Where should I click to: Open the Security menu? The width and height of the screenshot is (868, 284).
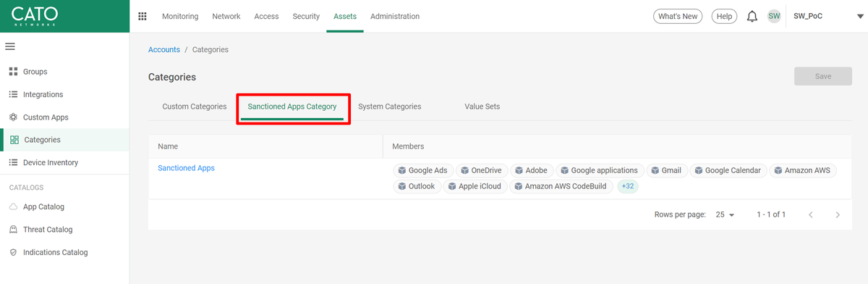(306, 16)
